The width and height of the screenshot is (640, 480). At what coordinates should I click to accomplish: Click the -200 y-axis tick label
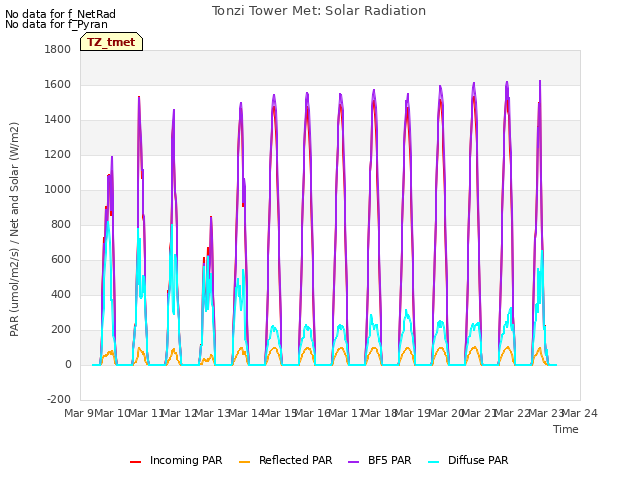tap(59, 399)
